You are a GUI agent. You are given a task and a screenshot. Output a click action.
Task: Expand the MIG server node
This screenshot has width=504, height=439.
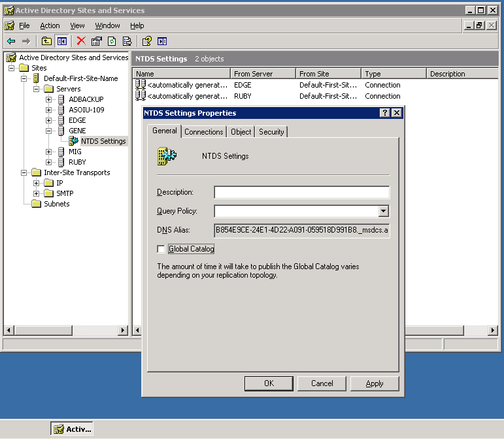tap(48, 152)
